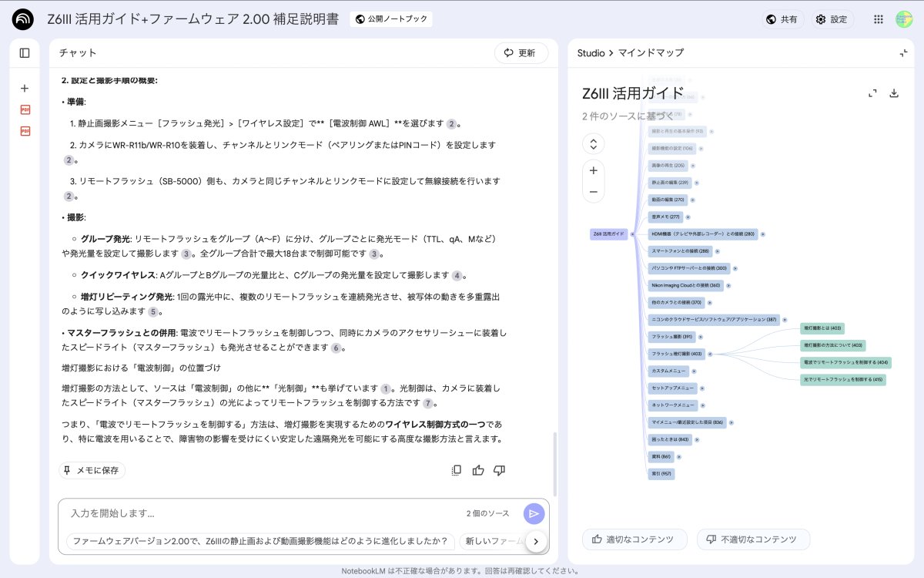
Task: Select suggestion about ファームウェアバージョン2.00
Action: 260,541
